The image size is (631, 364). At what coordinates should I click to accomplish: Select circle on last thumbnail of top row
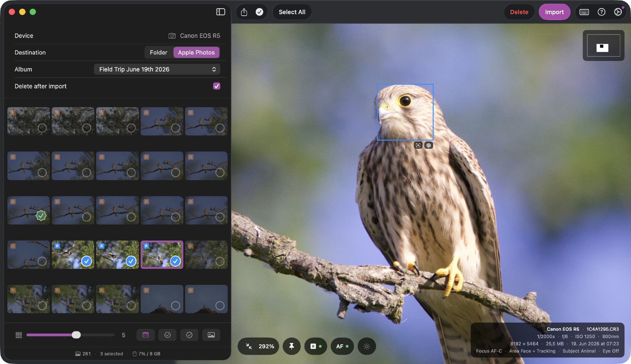[x=220, y=128]
